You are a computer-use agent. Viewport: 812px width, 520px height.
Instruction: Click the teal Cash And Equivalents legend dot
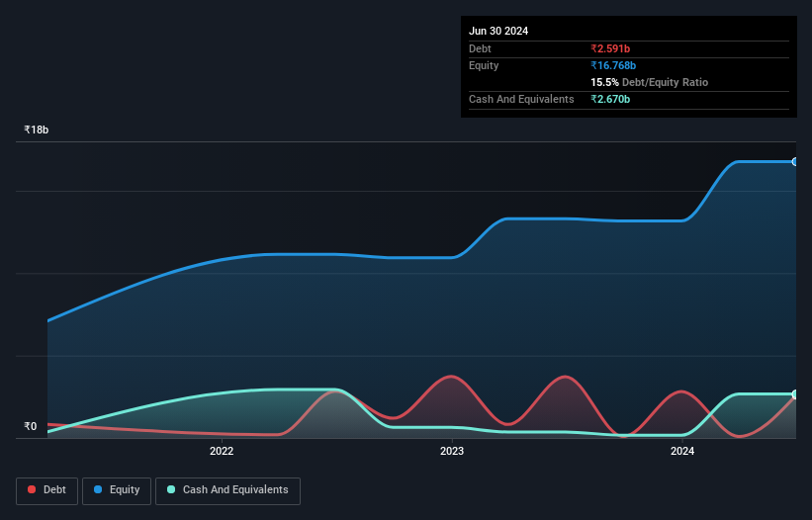[x=171, y=489]
